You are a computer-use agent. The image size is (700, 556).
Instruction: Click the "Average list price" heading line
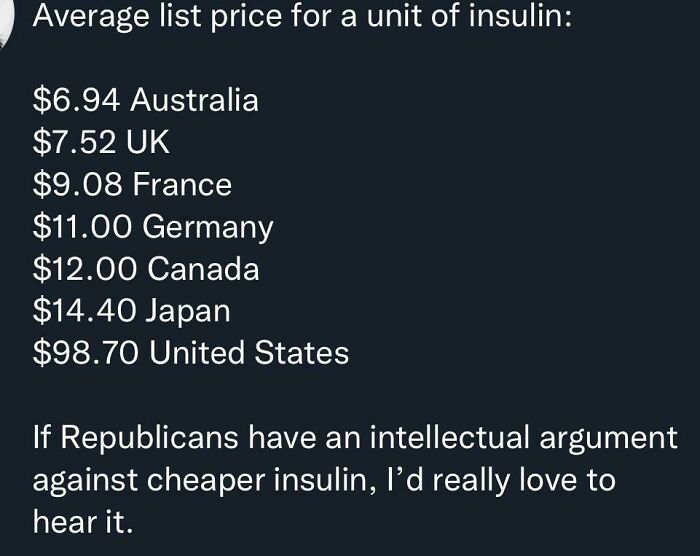point(300,17)
